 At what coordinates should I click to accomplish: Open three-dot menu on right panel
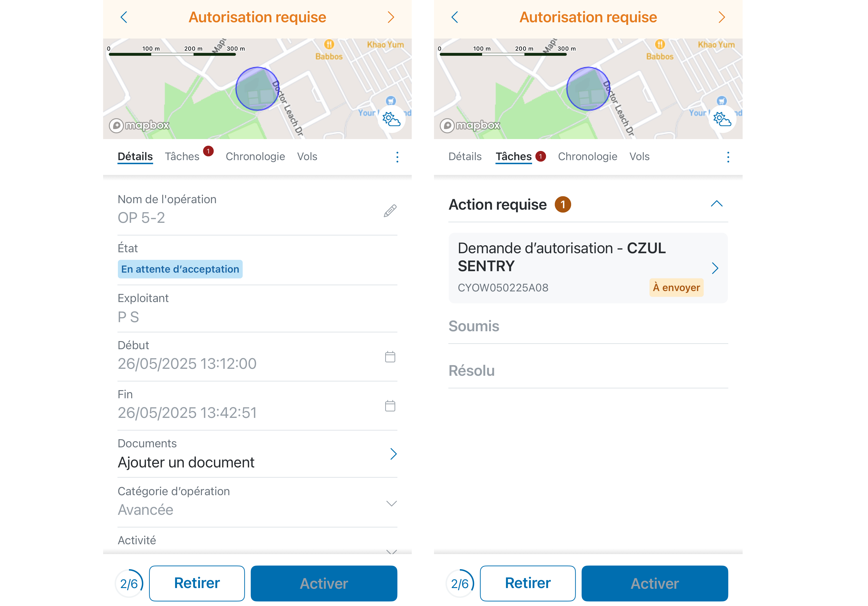tap(728, 157)
